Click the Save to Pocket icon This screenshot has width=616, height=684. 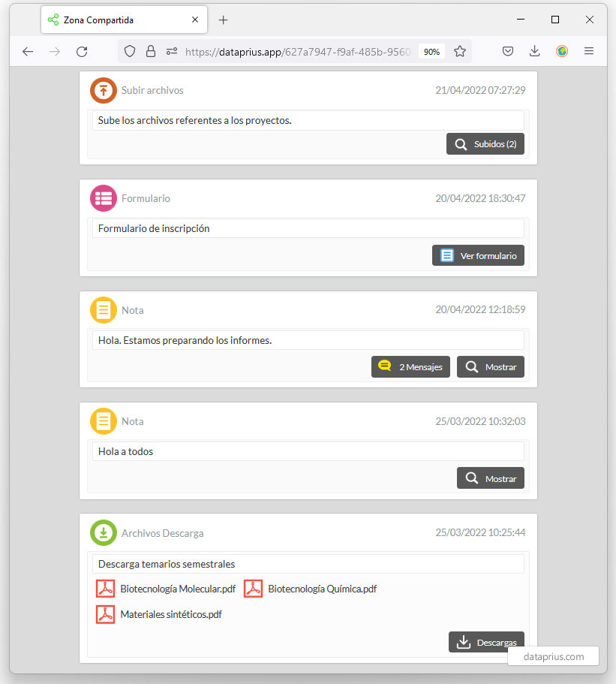coord(507,52)
